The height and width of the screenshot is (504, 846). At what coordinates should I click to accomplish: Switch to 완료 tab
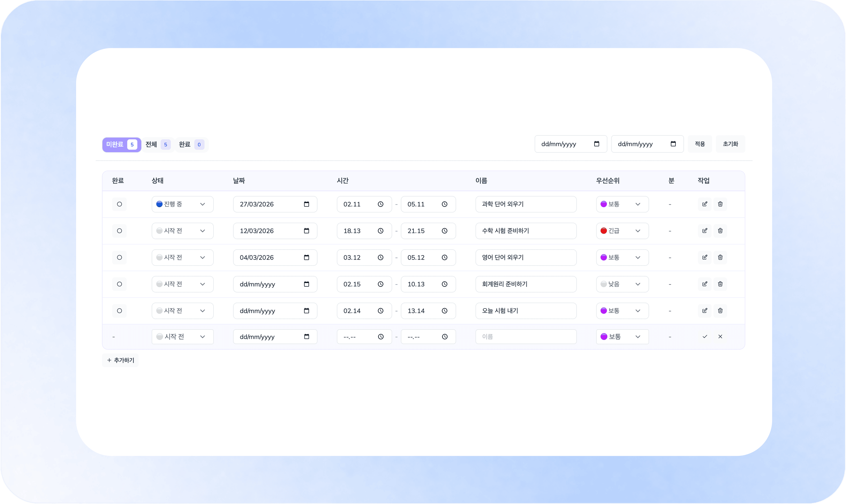191,145
